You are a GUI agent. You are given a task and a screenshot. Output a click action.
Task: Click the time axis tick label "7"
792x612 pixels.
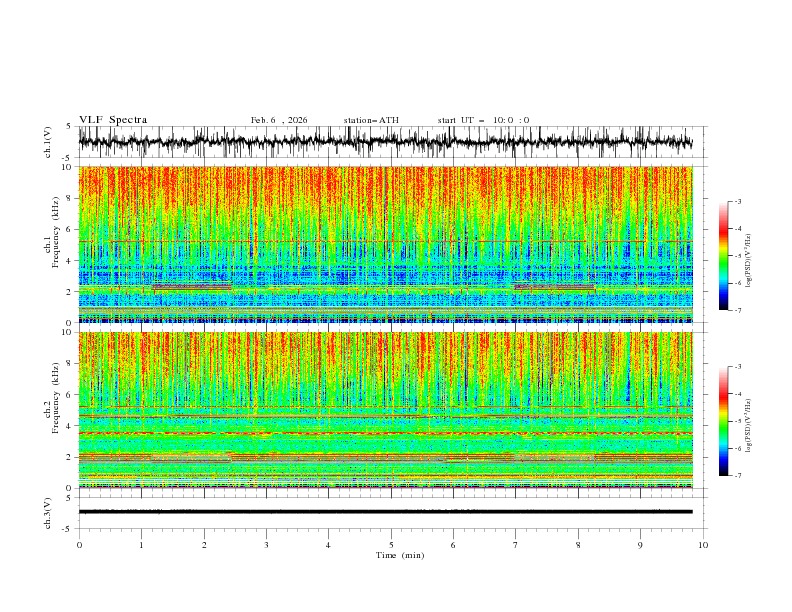516,545
